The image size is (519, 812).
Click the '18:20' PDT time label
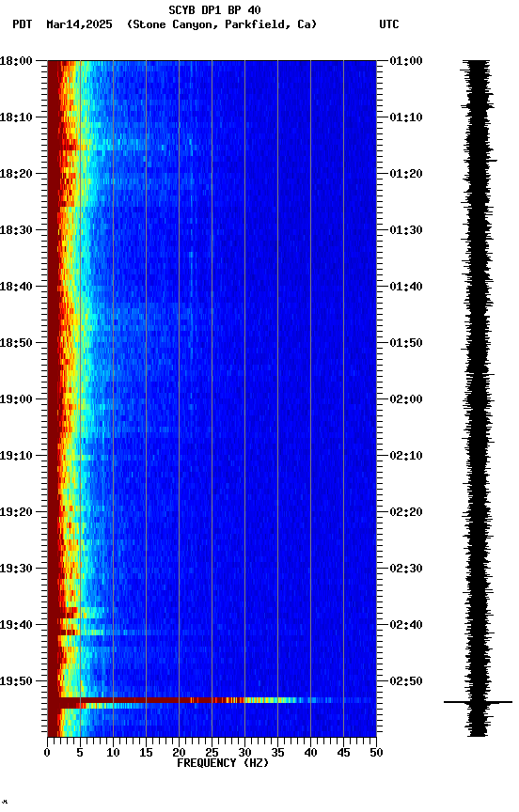(16, 174)
